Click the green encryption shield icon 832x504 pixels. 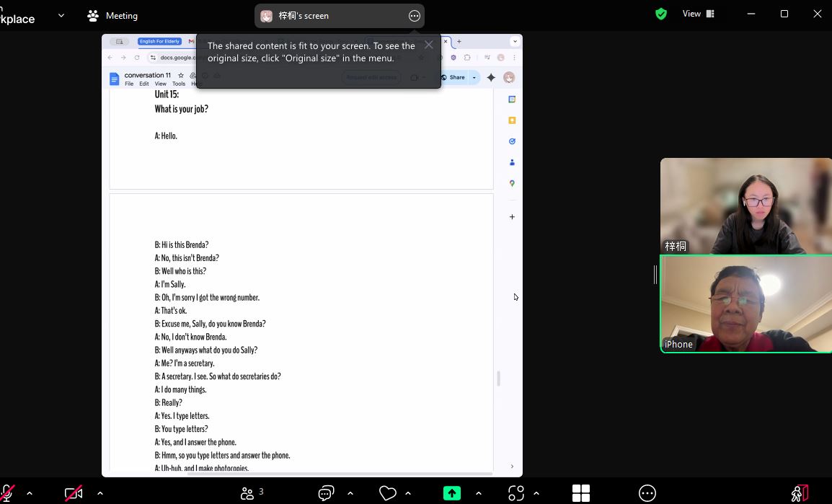(661, 14)
